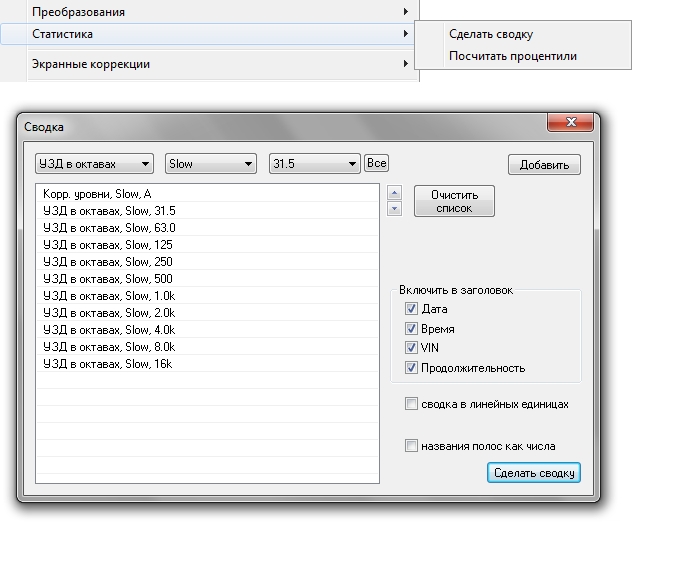Click the Все button
Viewport: 700px width, 561px height.
click(x=376, y=164)
